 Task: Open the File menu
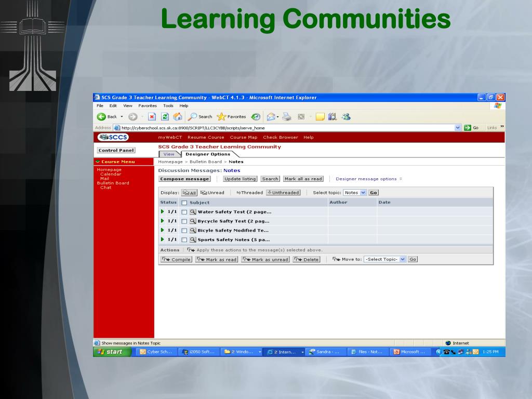pos(100,105)
